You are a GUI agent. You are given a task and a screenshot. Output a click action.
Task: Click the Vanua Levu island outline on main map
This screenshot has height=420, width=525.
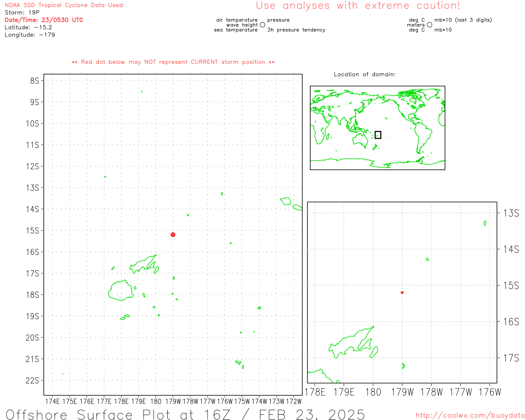[143, 264]
